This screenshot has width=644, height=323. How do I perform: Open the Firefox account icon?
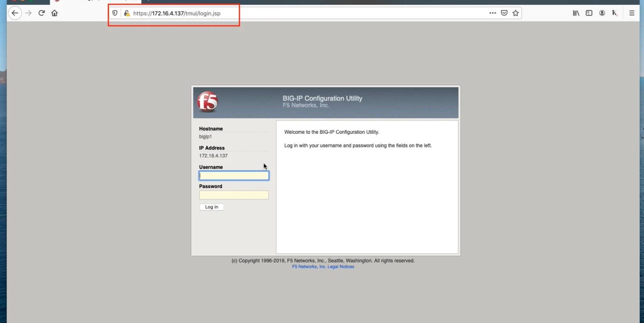(602, 13)
